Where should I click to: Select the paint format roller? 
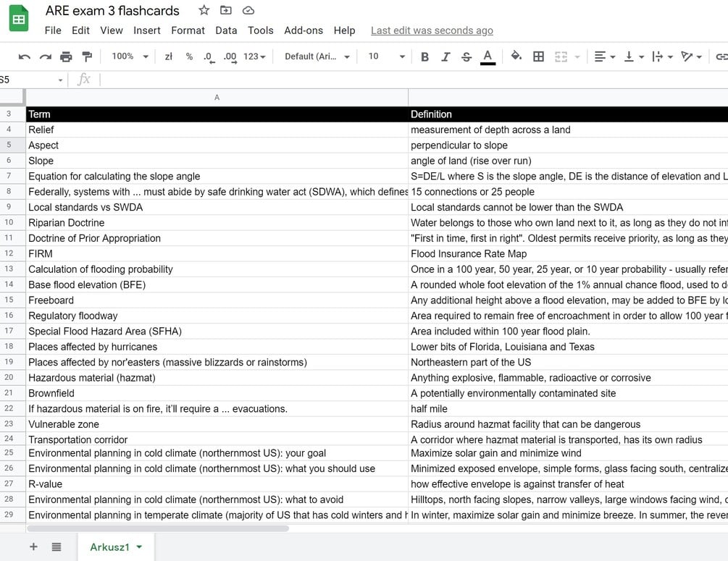coord(87,56)
